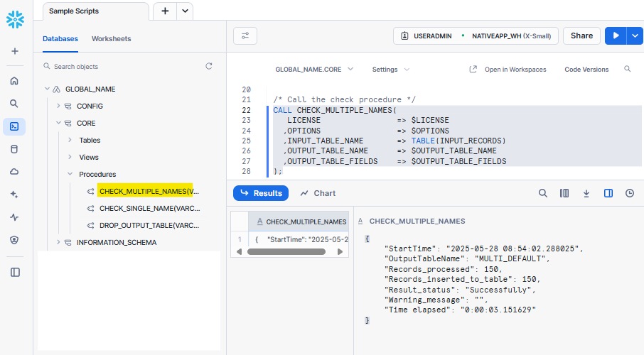Open run options dropdown next to play
Image resolution: width=644 pixels, height=355 pixels.
click(x=635, y=35)
